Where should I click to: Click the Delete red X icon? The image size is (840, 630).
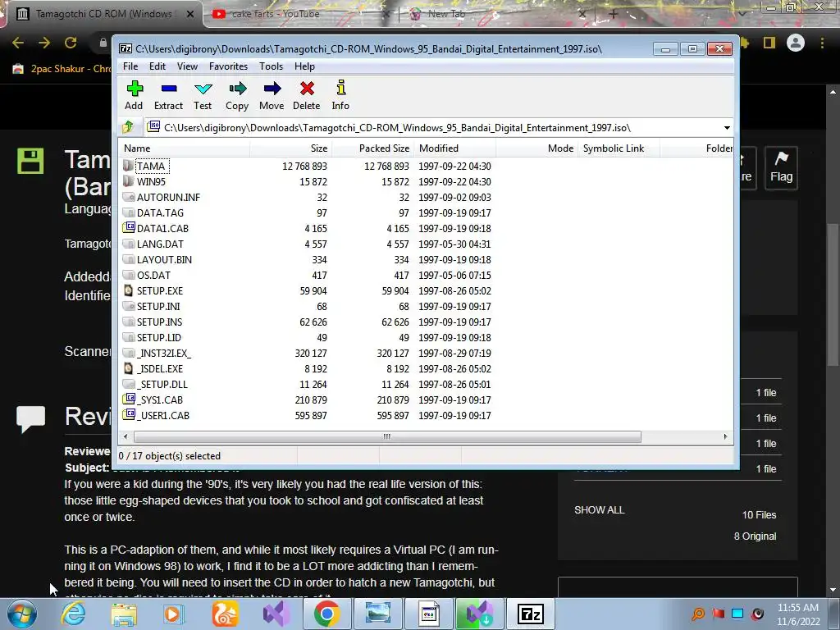tap(307, 95)
